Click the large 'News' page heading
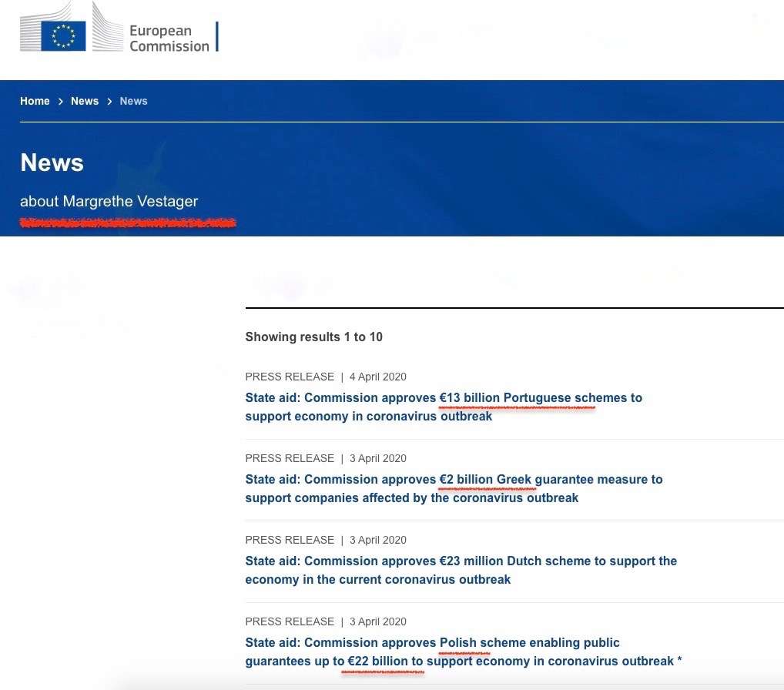 [x=52, y=162]
